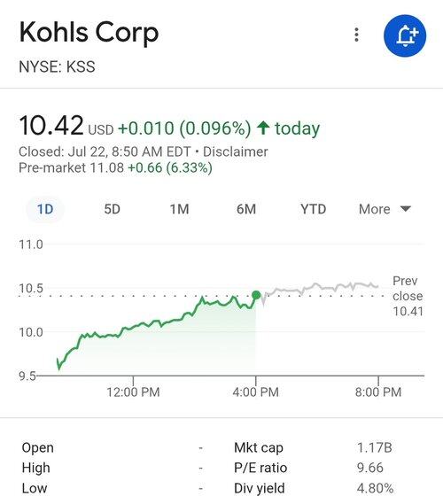Tap the blue bell alert icon
The height and width of the screenshot is (504, 443).
tap(405, 35)
